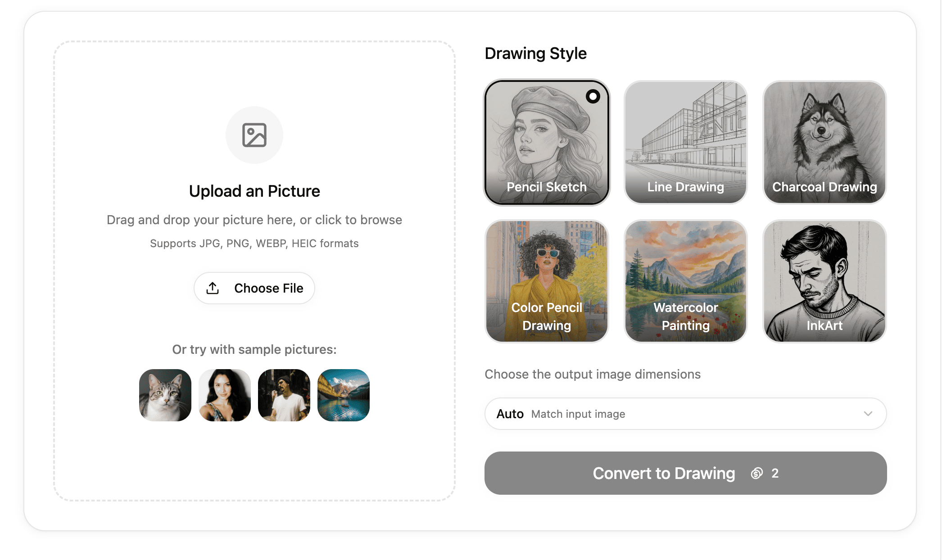Select the Charcoal Drawing style

(x=824, y=142)
